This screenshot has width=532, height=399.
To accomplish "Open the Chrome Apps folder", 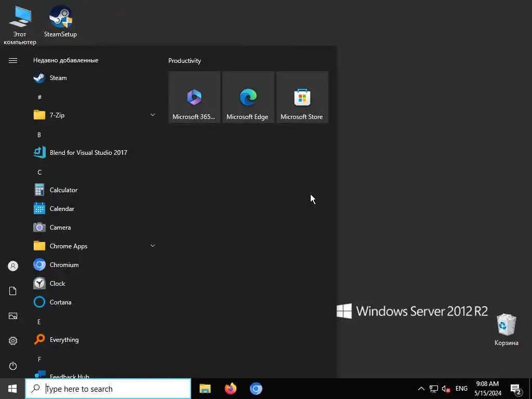I will coord(95,246).
